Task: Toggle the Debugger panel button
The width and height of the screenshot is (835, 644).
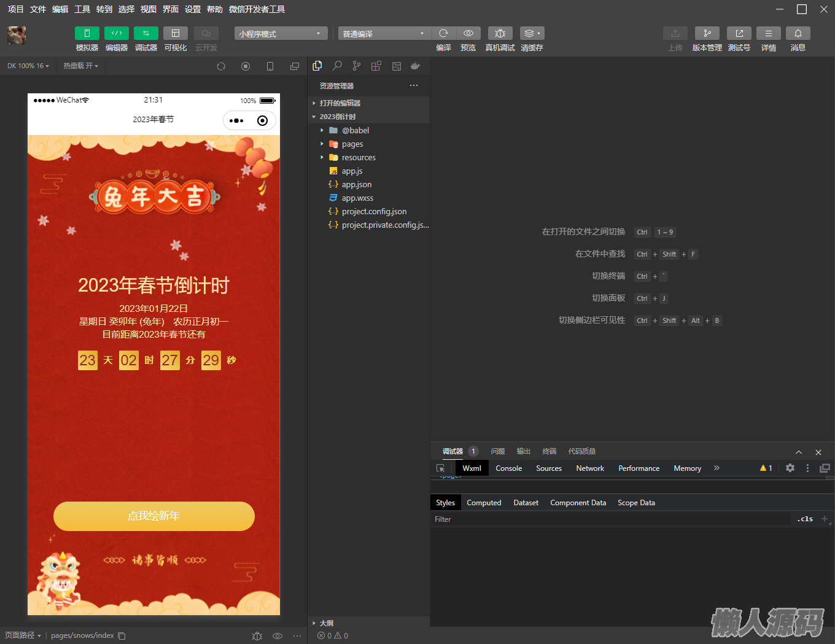Action: click(146, 33)
